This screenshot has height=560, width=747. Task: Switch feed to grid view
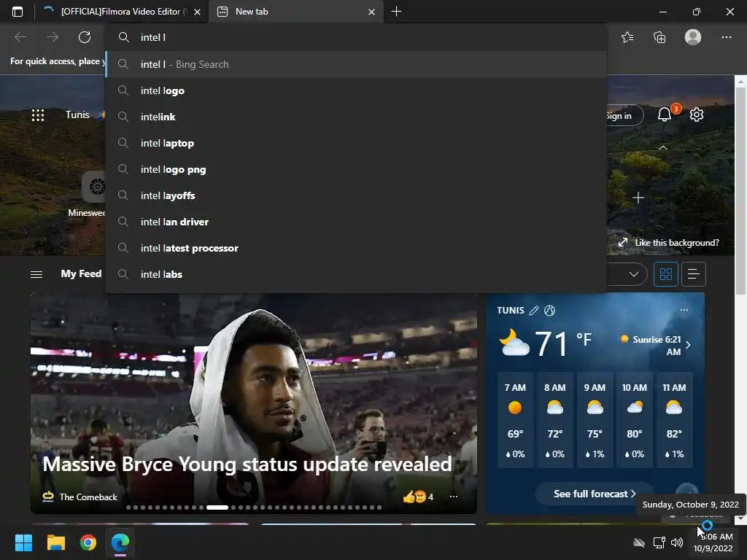[665, 274]
